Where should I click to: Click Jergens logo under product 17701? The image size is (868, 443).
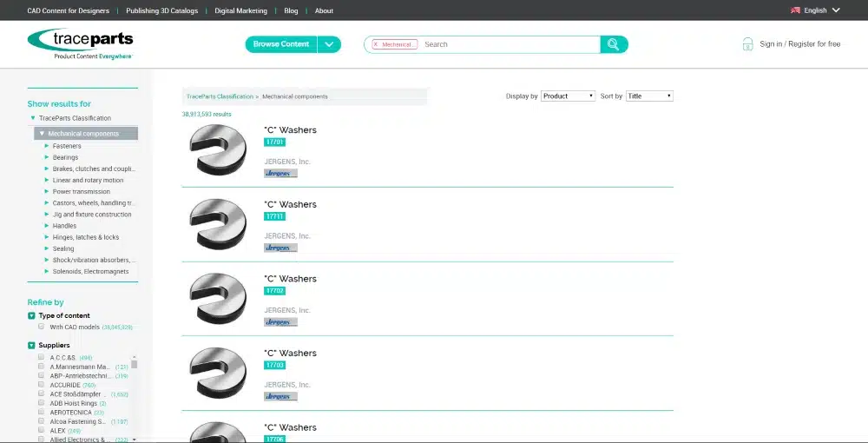point(280,174)
